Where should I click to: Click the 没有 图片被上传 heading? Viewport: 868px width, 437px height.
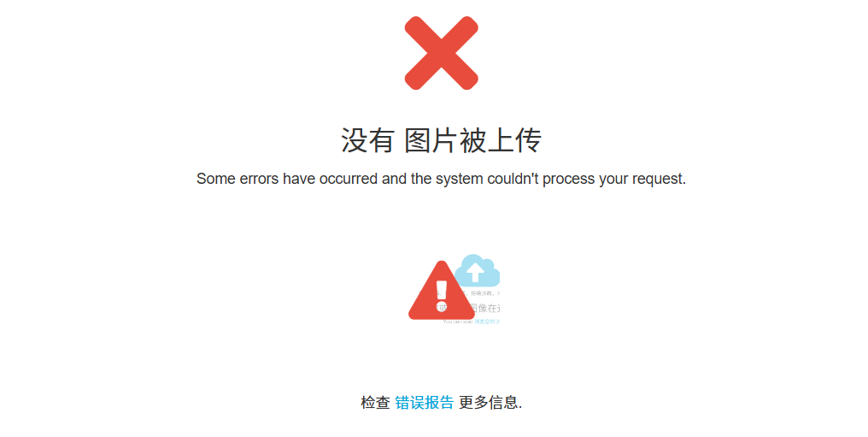click(441, 140)
